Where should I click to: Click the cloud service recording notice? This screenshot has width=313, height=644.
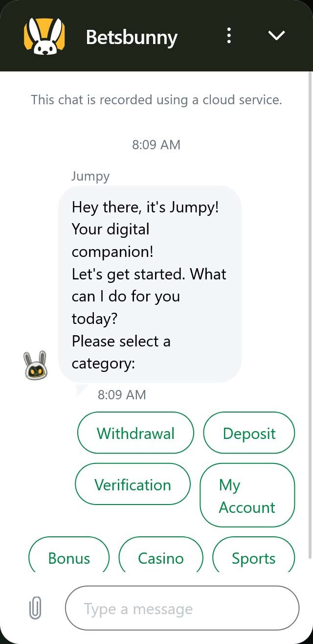(156, 100)
